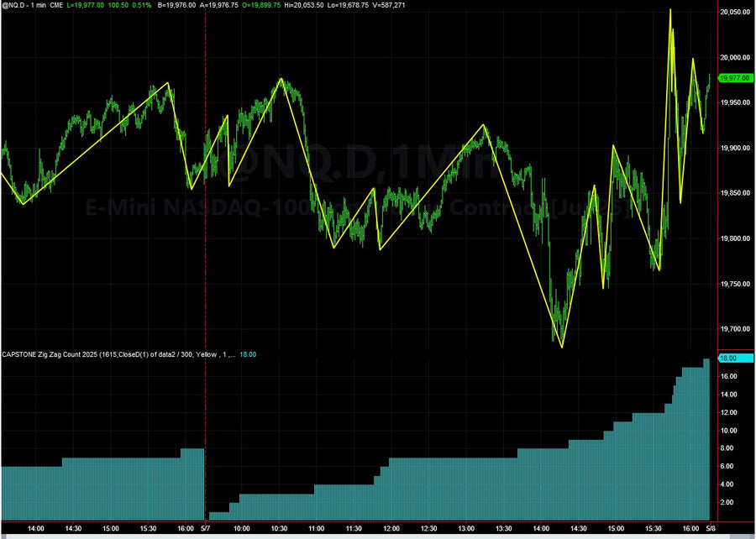Click the 11:00 time axis label

(317, 528)
